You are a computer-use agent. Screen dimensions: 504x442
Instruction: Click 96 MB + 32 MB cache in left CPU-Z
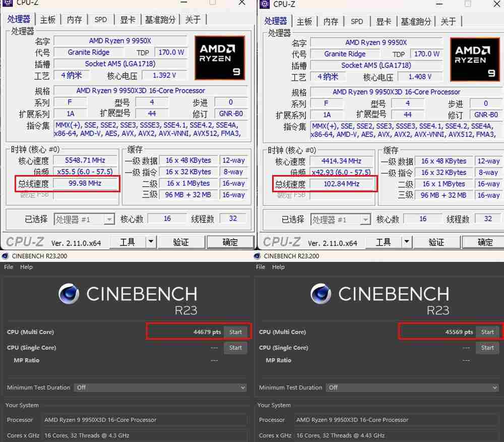tap(188, 195)
